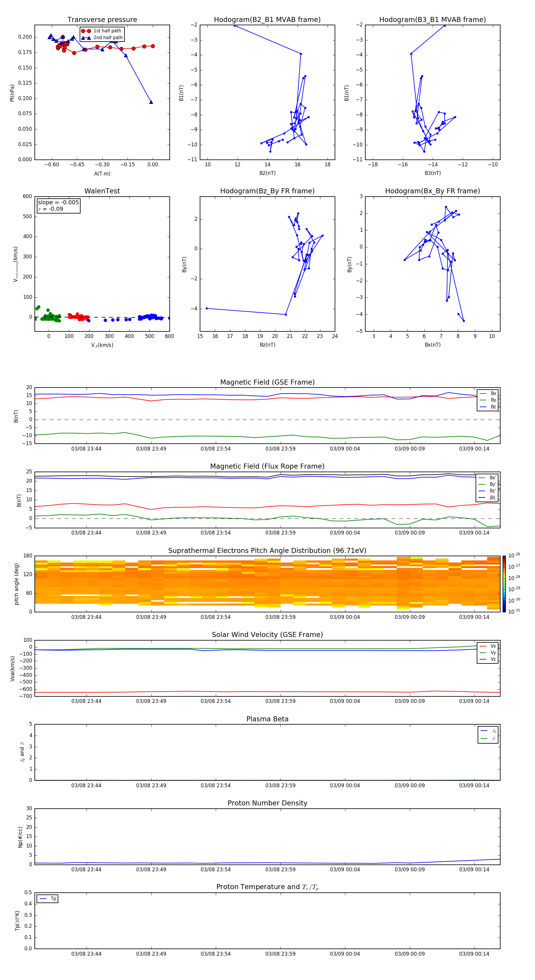Click the 'Pt(nPa)' y-axis label

tap(12, 92)
